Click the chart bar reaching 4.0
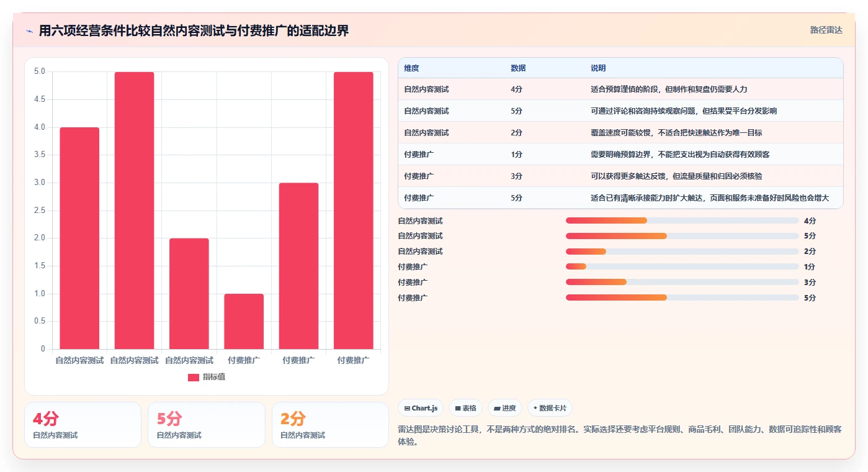Viewport: 868px width, 472px height. 79,238
